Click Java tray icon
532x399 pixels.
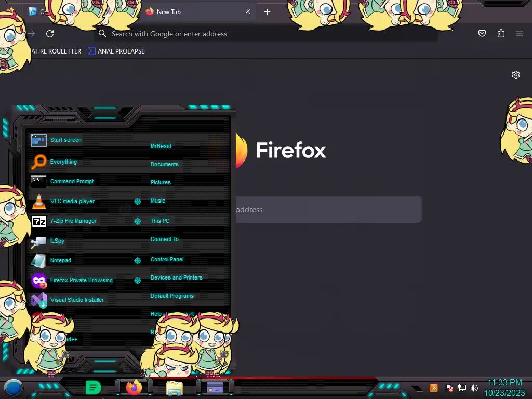coord(433,388)
